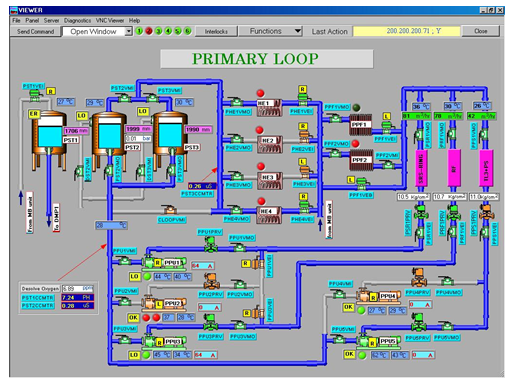Click the Send Command button
The height and width of the screenshot is (388, 514).
tap(35, 31)
